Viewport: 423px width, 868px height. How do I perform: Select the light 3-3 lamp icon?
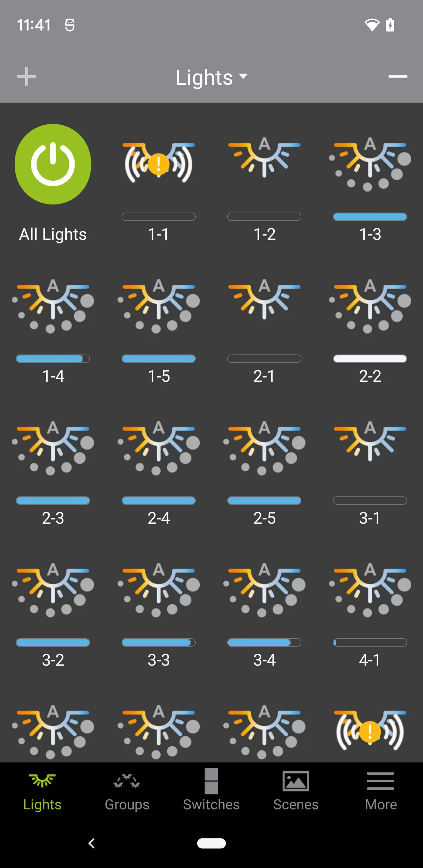pyautogui.click(x=159, y=589)
